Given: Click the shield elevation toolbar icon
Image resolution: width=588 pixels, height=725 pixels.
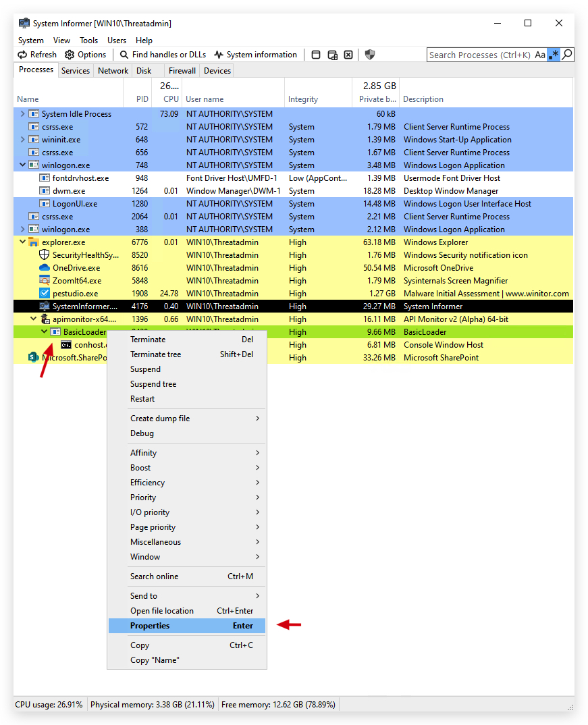Looking at the screenshot, I should [369, 55].
